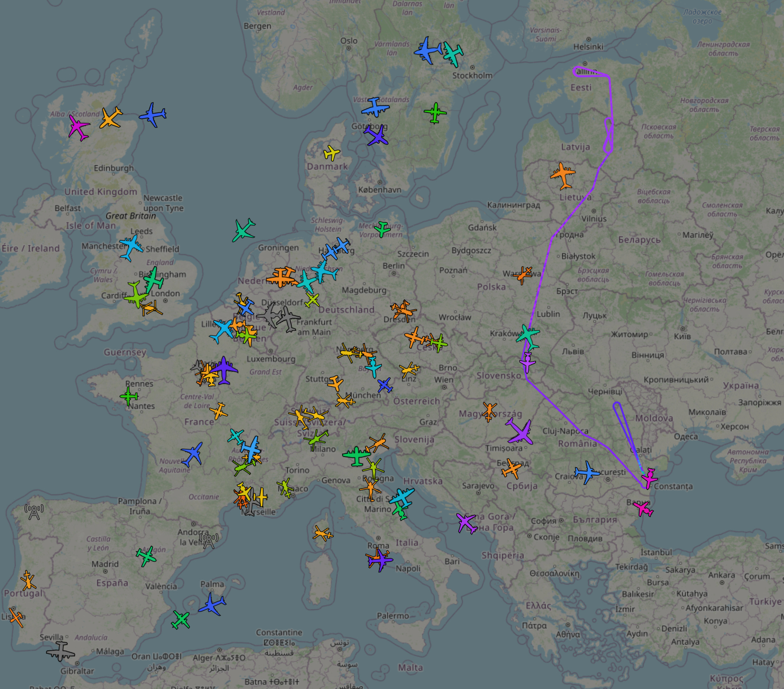Click the magenta aircraft at Constanța
Image resolution: width=784 pixels, height=689 pixels.
pyautogui.click(x=649, y=479)
